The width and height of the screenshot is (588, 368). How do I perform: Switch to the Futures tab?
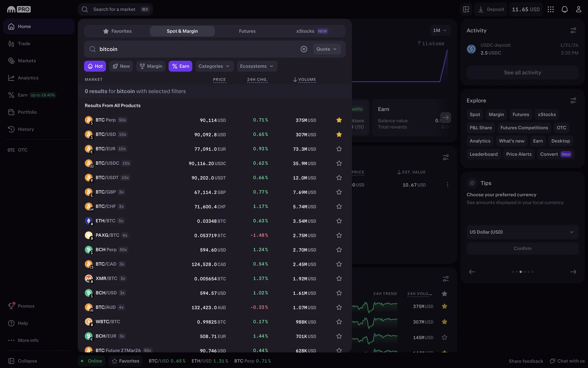(247, 31)
